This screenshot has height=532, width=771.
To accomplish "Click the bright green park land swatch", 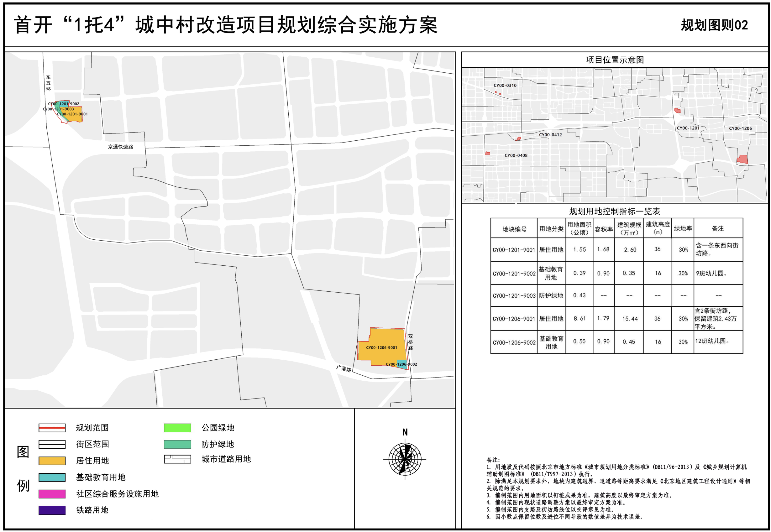I will 177,428.
